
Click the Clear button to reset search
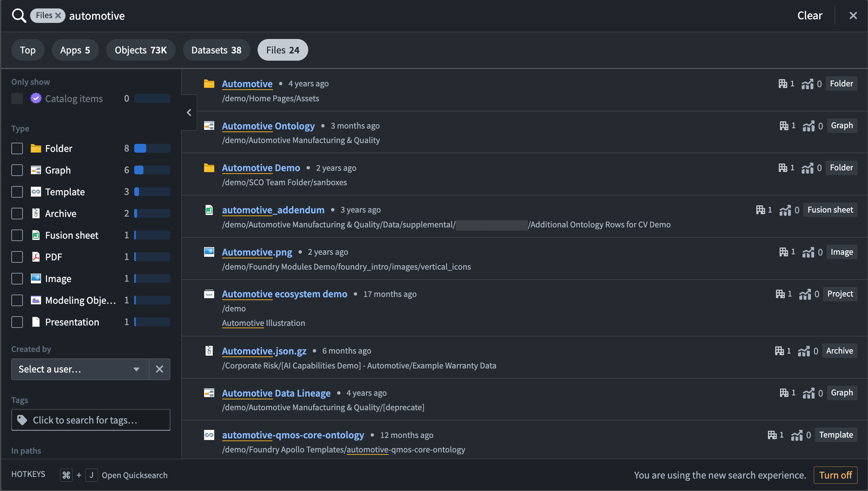pyautogui.click(x=809, y=15)
